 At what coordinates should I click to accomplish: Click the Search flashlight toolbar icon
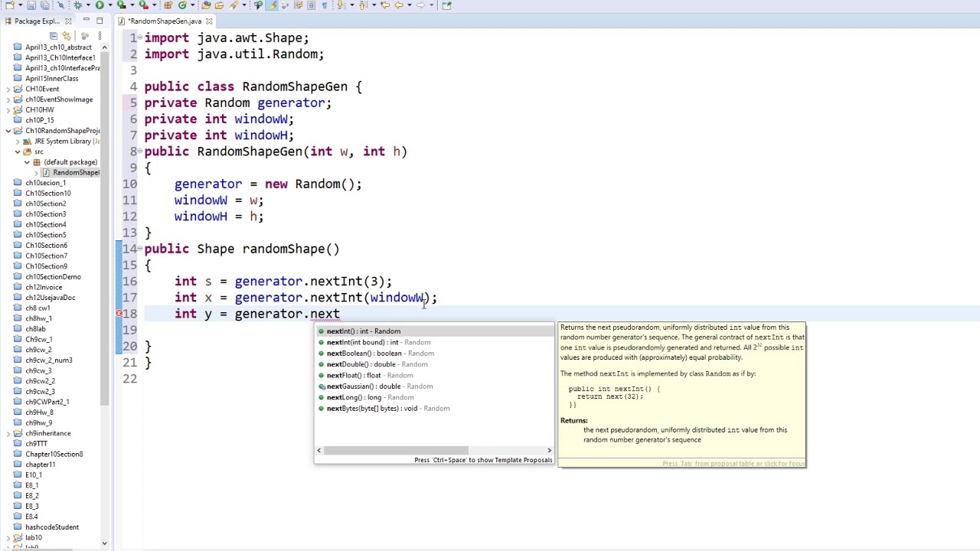pyautogui.click(x=234, y=5)
